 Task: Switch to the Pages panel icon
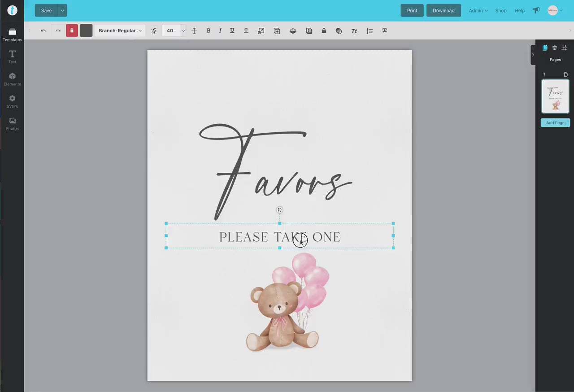pos(545,48)
